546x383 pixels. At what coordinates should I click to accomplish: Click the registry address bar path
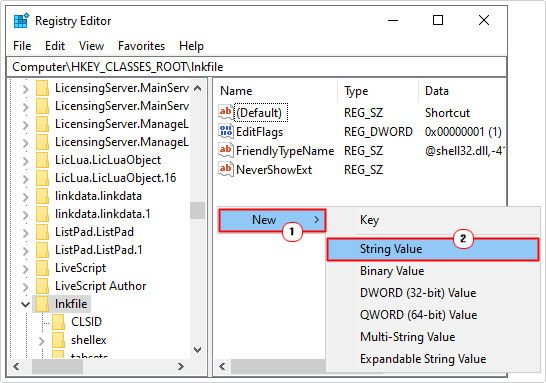pos(256,67)
